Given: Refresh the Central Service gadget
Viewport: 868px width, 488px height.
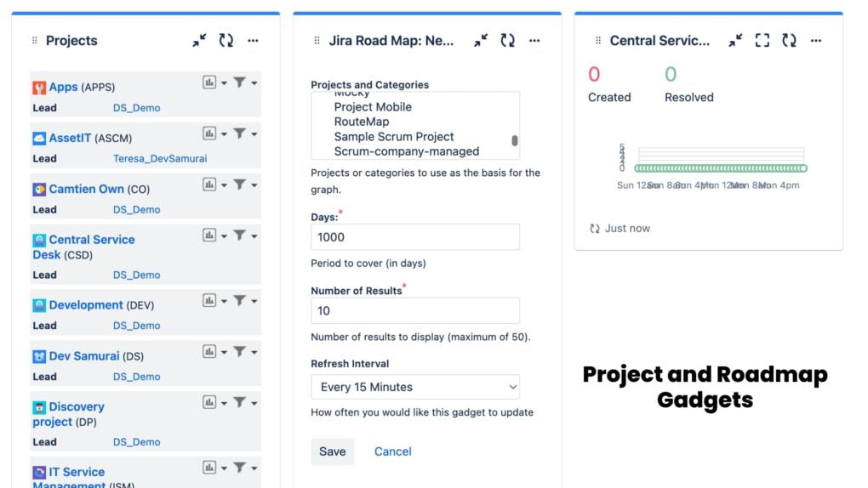Looking at the screenshot, I should (x=789, y=41).
